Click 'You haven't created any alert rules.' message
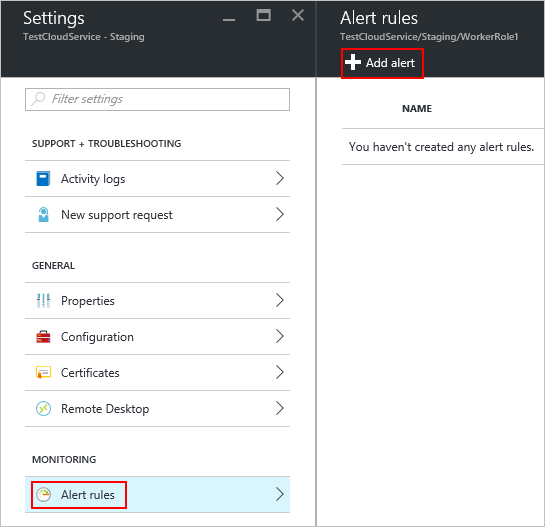The height and width of the screenshot is (527, 545). click(441, 147)
